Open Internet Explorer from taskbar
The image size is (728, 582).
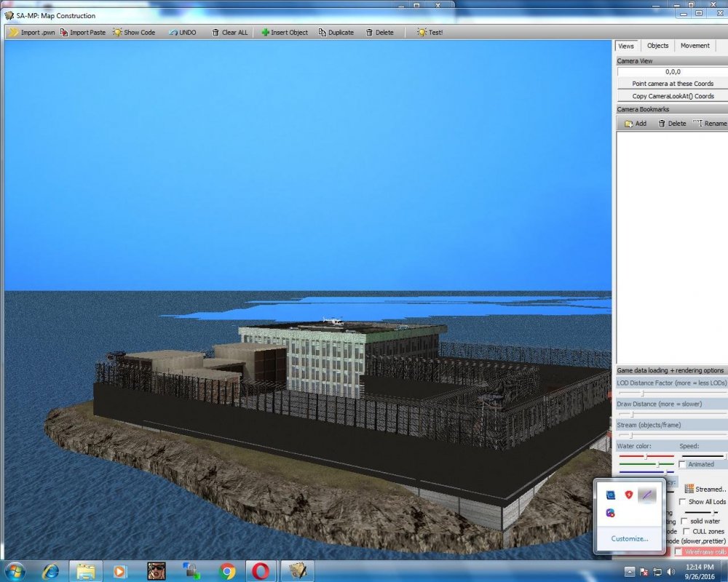click(50, 571)
